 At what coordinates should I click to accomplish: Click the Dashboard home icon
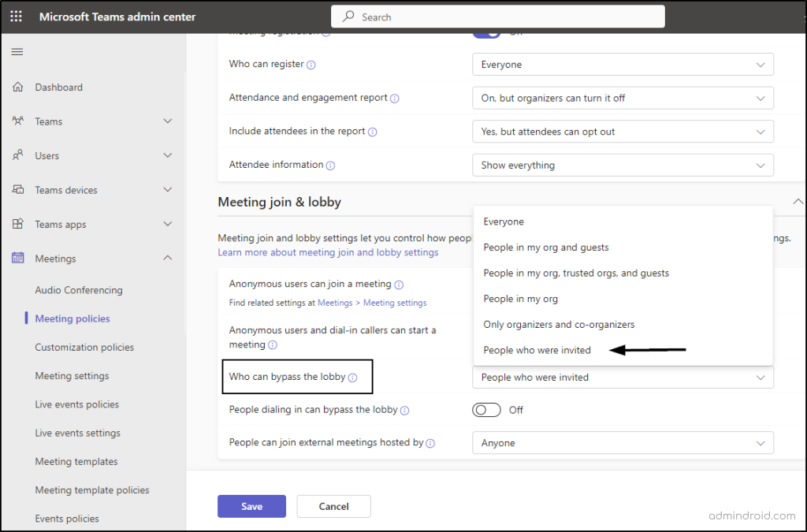[x=17, y=87]
